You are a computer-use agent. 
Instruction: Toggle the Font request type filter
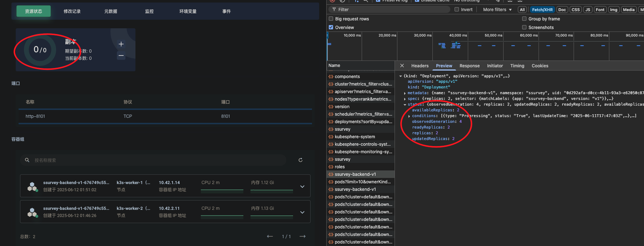click(x=600, y=10)
